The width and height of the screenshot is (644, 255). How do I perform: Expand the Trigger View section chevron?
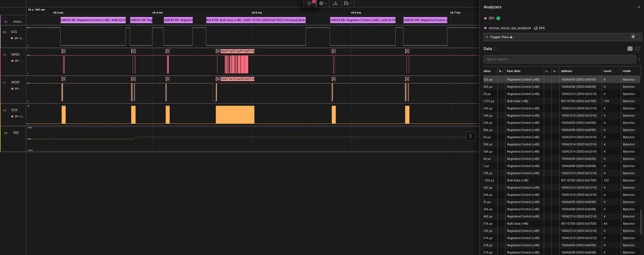pos(487,37)
